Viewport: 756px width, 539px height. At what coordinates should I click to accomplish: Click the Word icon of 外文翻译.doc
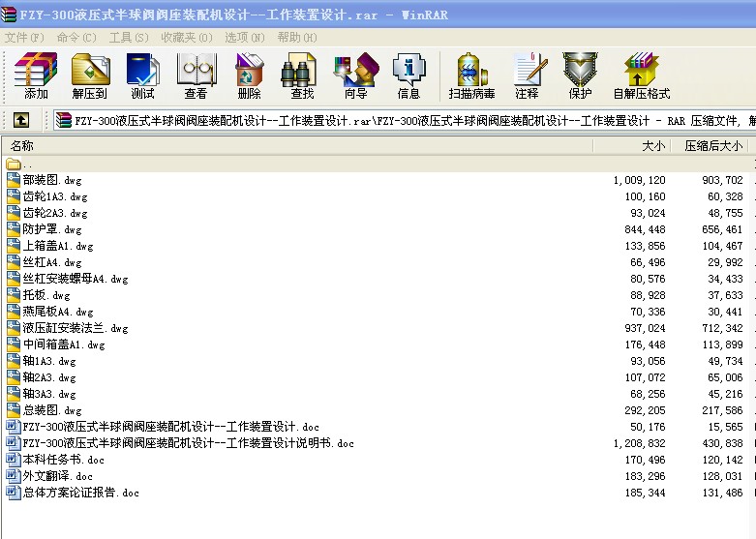pos(14,476)
